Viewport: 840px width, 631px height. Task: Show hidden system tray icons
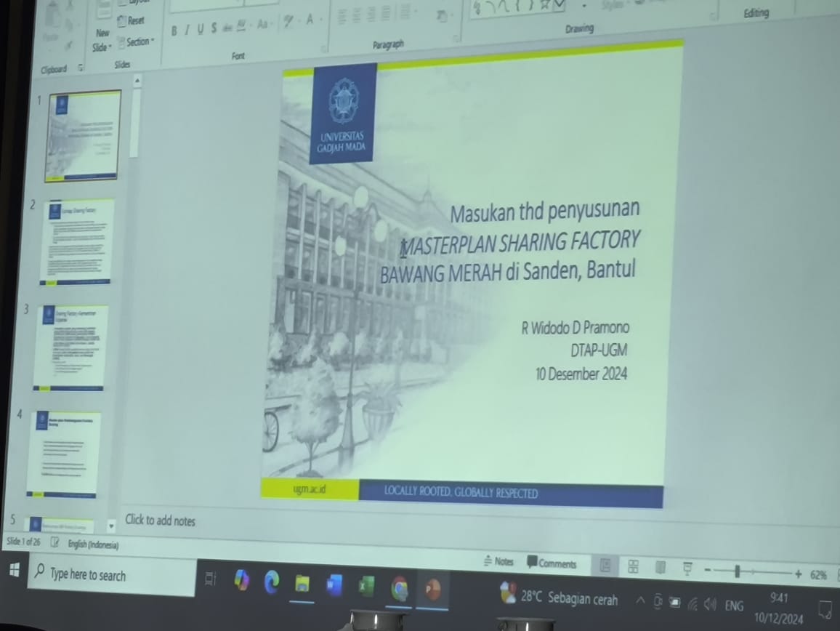pyautogui.click(x=640, y=600)
